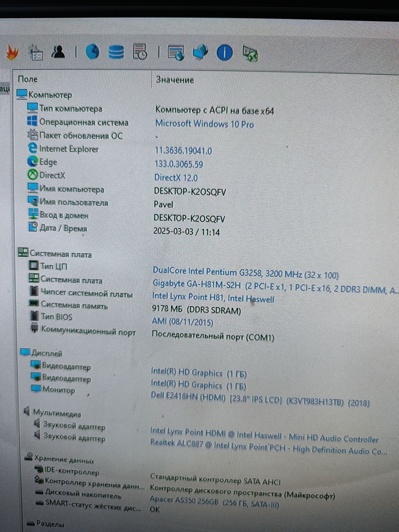
Task: Open the Microsoft Windows 10 Pro link
Action: click(x=205, y=124)
